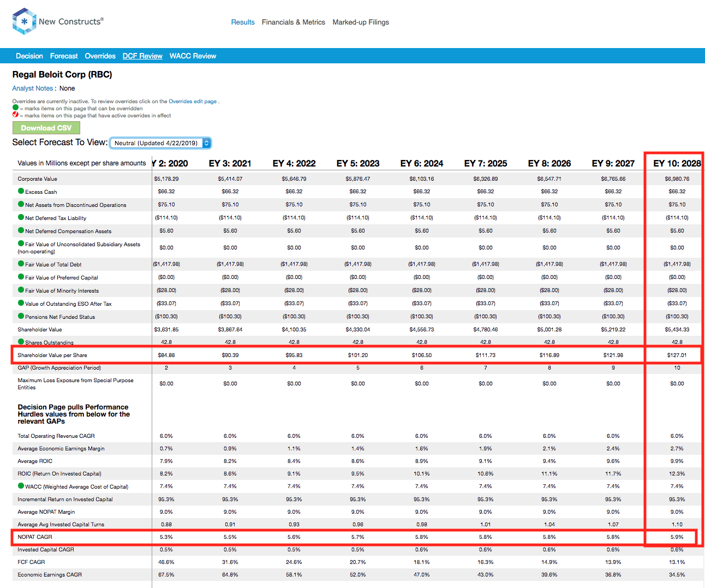Click EY 3: 2021 column header
705x588 pixels.
230,163
